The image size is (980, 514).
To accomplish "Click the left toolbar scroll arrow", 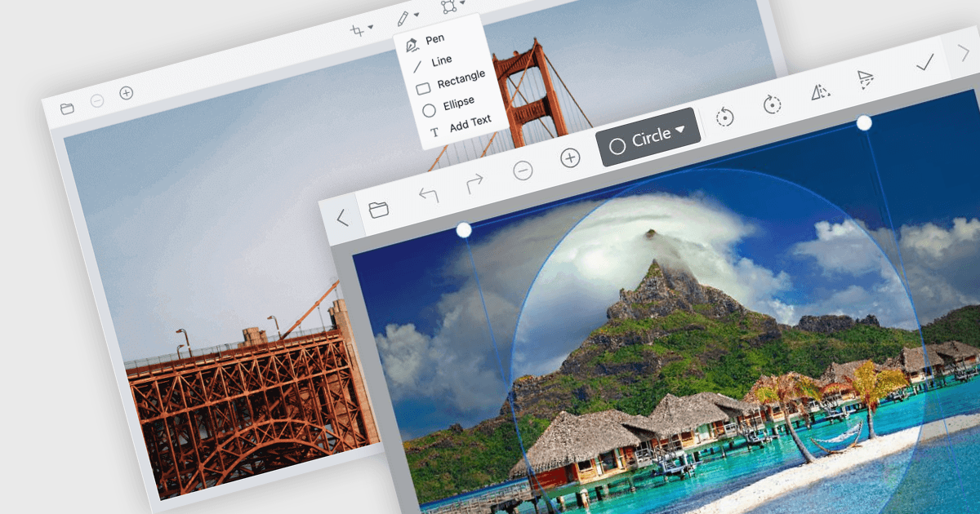I will 342,218.
